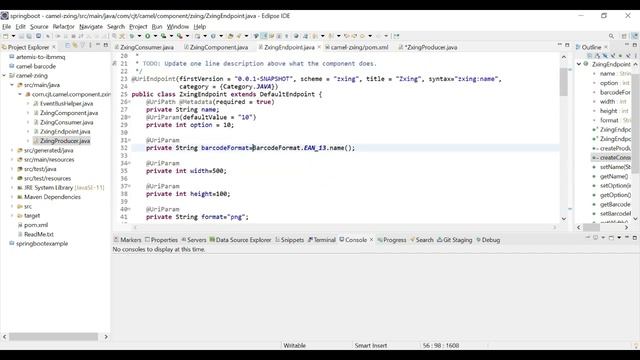Toggle Hide Non-Public Members green dot in Outline
This screenshot has height=360, width=640.
pos(620,56)
